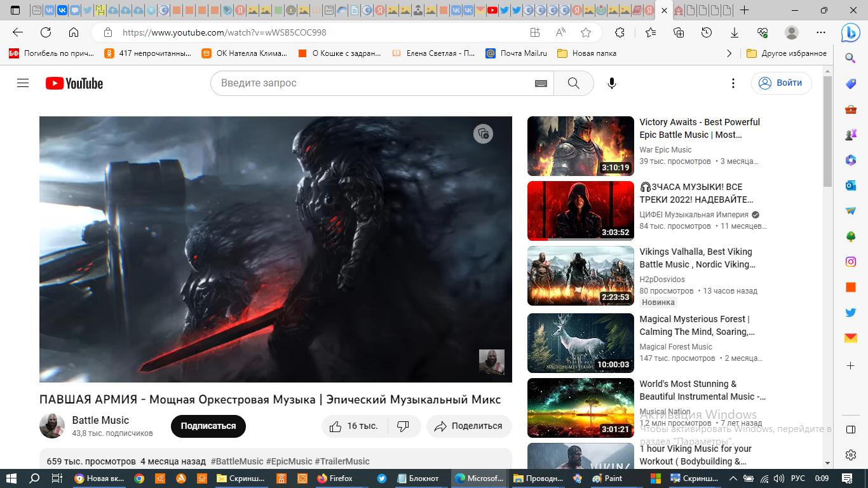The height and width of the screenshot is (488, 868).
Task: Open War Epic Music channel text
Action: click(665, 150)
